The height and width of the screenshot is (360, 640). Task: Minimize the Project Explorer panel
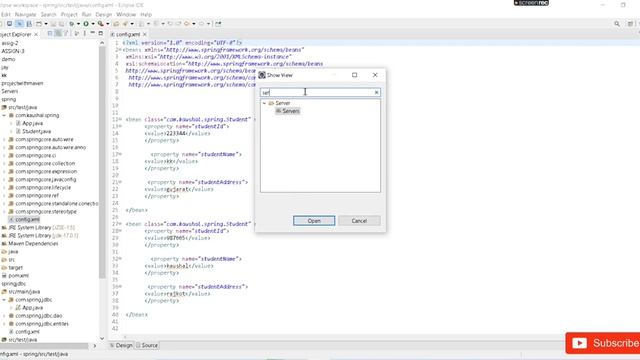pyautogui.click(x=92, y=33)
